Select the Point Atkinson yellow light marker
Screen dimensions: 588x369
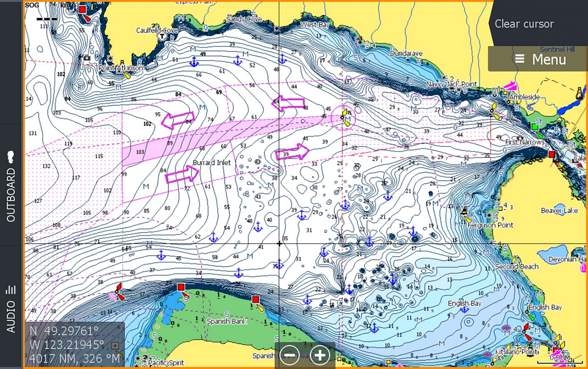click(126, 75)
